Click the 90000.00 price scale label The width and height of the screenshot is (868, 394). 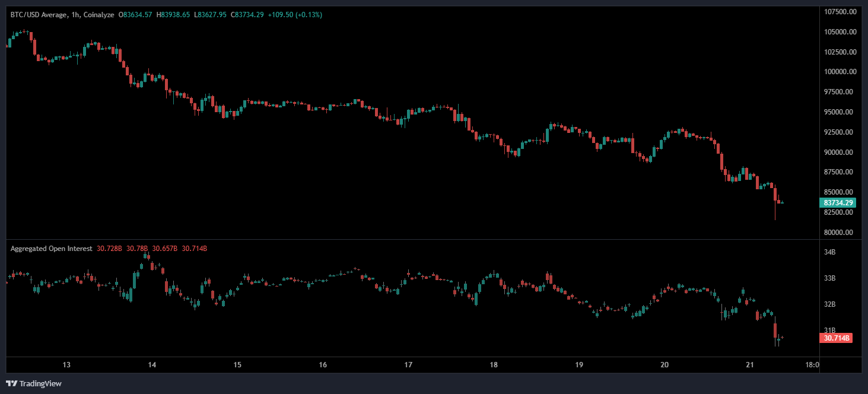(x=840, y=152)
